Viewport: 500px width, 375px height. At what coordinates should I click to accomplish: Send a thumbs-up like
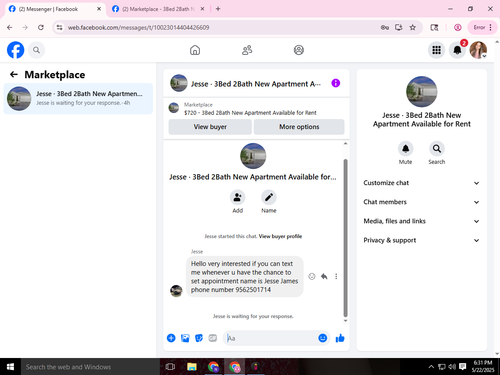pos(340,338)
